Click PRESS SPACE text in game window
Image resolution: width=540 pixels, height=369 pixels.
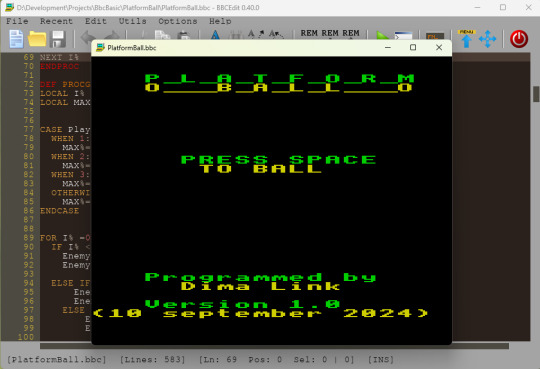[279, 160]
